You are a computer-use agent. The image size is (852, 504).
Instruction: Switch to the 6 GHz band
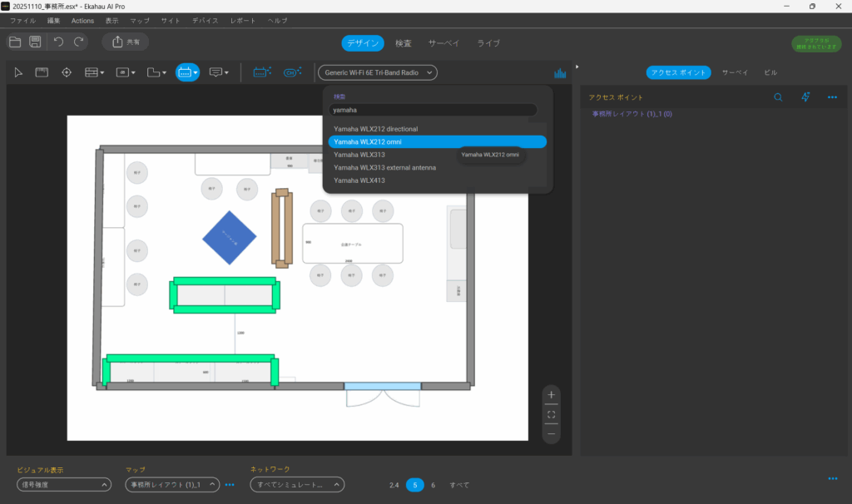(433, 485)
